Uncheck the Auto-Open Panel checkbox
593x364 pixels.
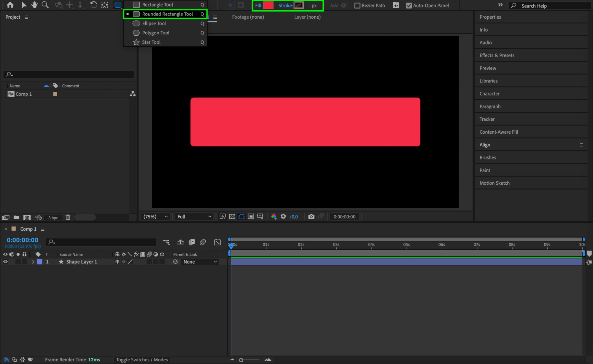[409, 5]
